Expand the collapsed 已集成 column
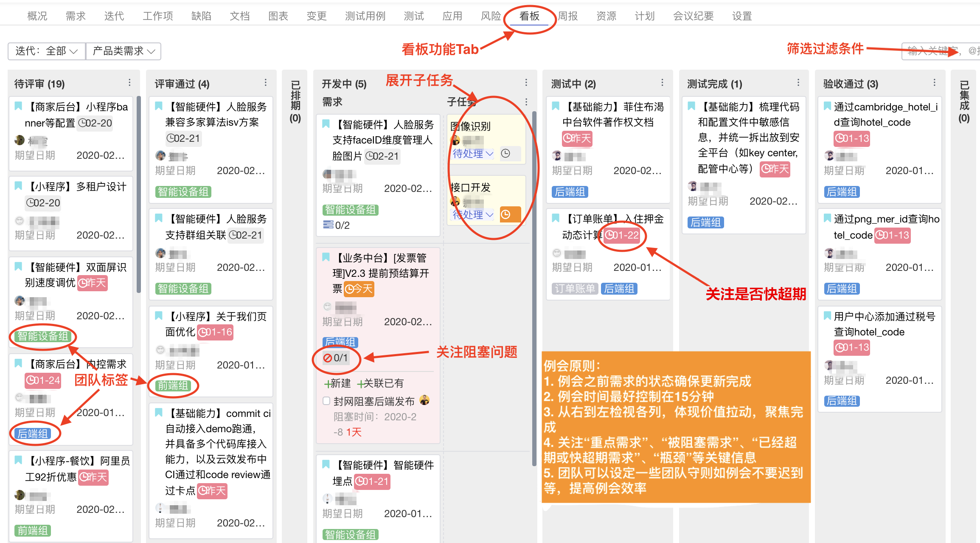This screenshot has height=543, width=980. pyautogui.click(x=964, y=102)
